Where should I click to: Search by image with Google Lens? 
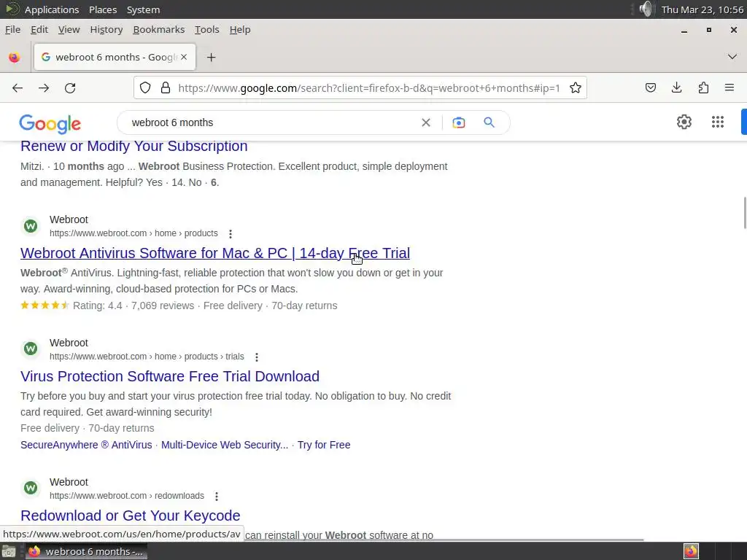coord(459,122)
